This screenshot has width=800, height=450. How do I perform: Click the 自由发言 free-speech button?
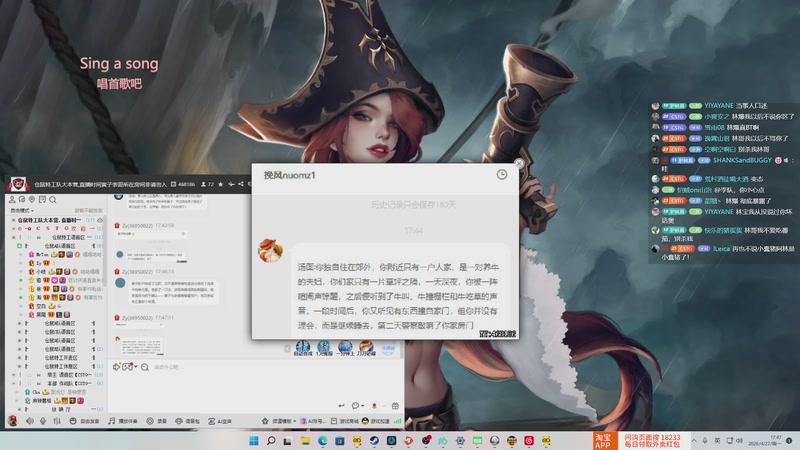pos(84,421)
